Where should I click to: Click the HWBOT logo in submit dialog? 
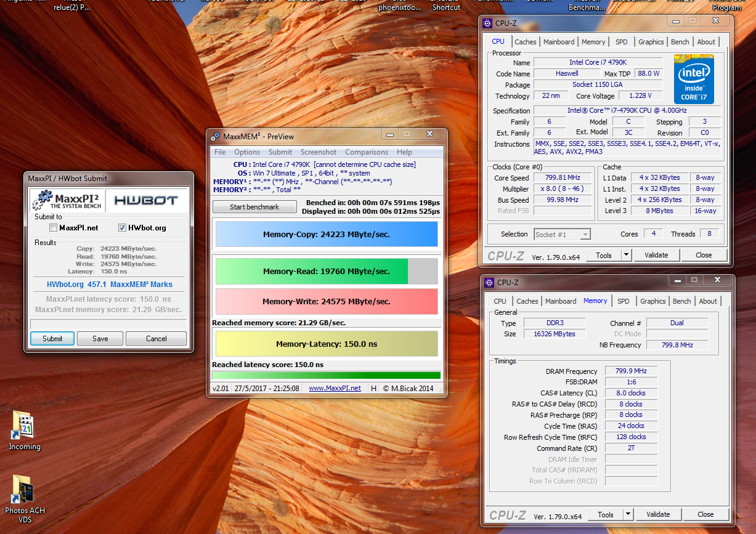[x=145, y=200]
